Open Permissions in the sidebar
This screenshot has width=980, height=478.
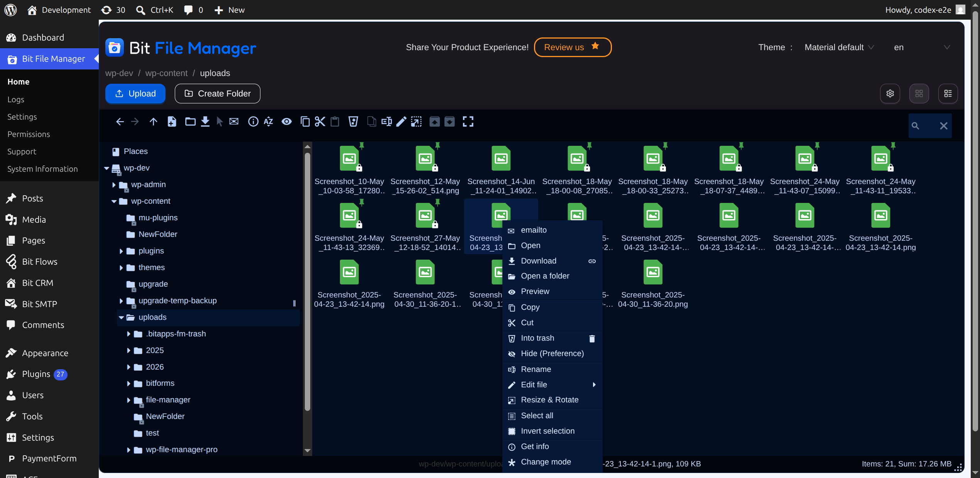pyautogui.click(x=29, y=134)
